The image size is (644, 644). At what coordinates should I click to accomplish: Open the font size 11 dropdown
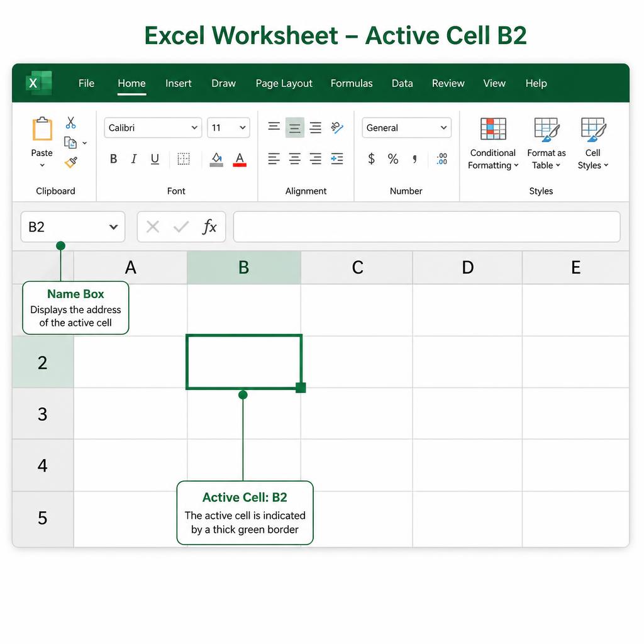[x=228, y=128]
